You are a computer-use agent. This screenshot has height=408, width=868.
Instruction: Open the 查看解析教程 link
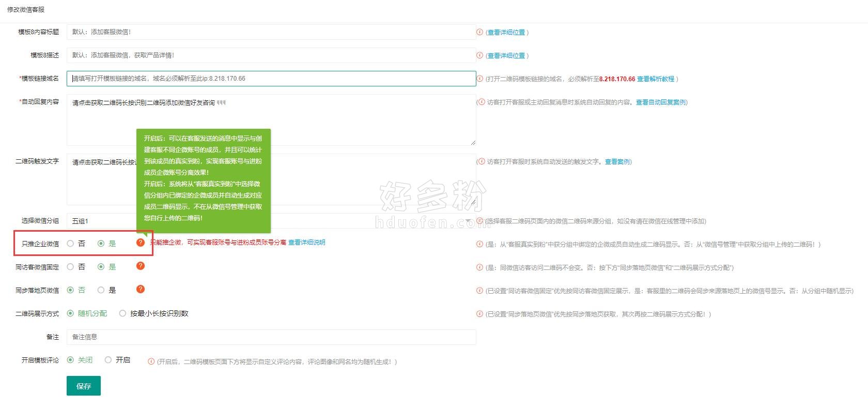(x=655, y=79)
